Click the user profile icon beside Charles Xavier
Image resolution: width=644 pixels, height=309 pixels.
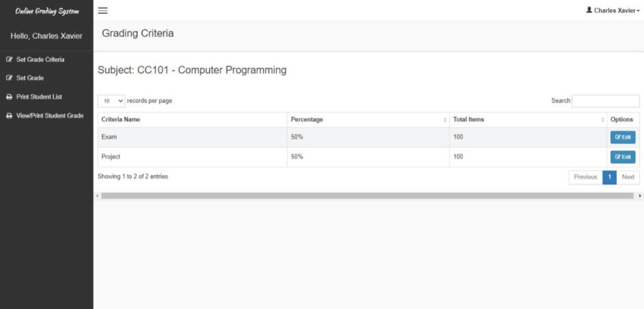pos(589,10)
